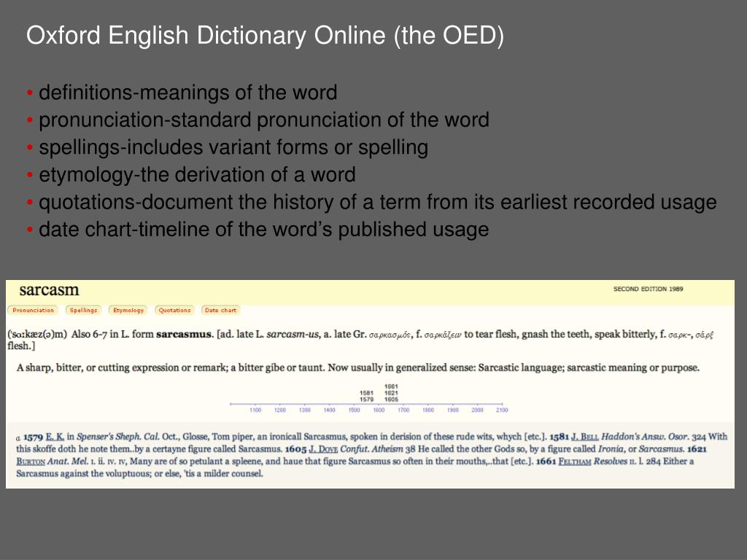
Task: Click the bold word sarcasmus in etymology
Action: point(183,334)
